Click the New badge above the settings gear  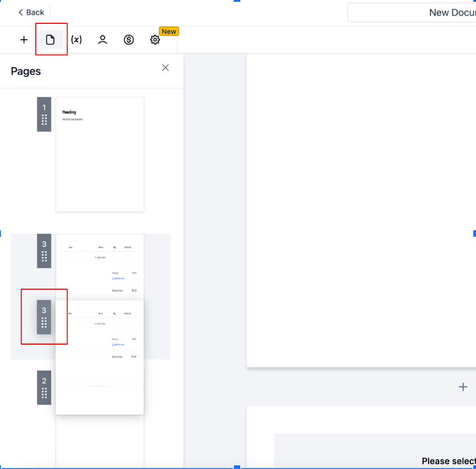[x=169, y=31]
